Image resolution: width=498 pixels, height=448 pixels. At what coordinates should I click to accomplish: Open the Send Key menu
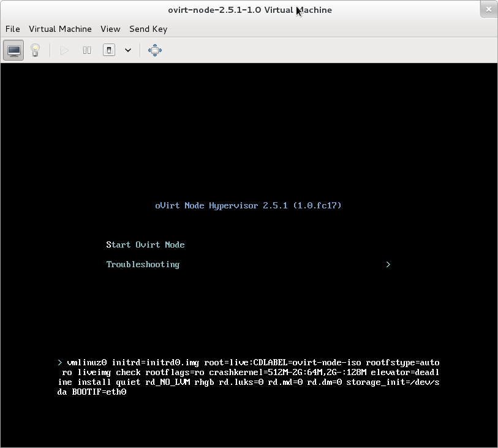148,29
